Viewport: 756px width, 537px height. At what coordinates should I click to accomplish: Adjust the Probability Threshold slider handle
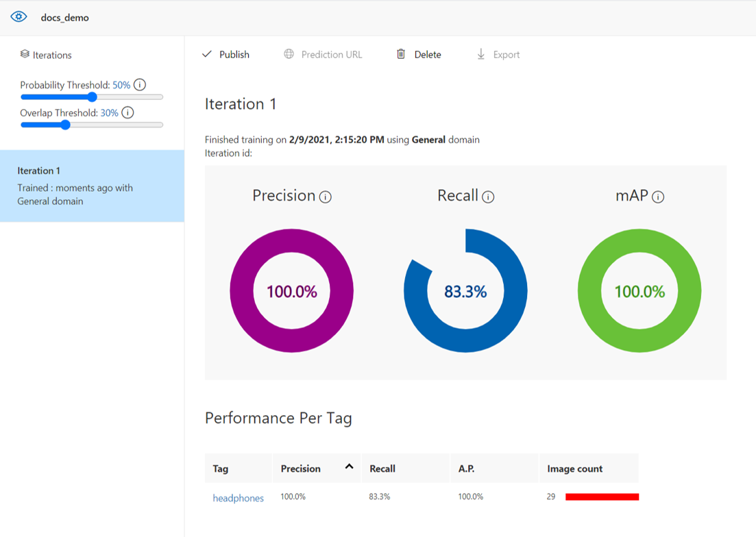92,97
